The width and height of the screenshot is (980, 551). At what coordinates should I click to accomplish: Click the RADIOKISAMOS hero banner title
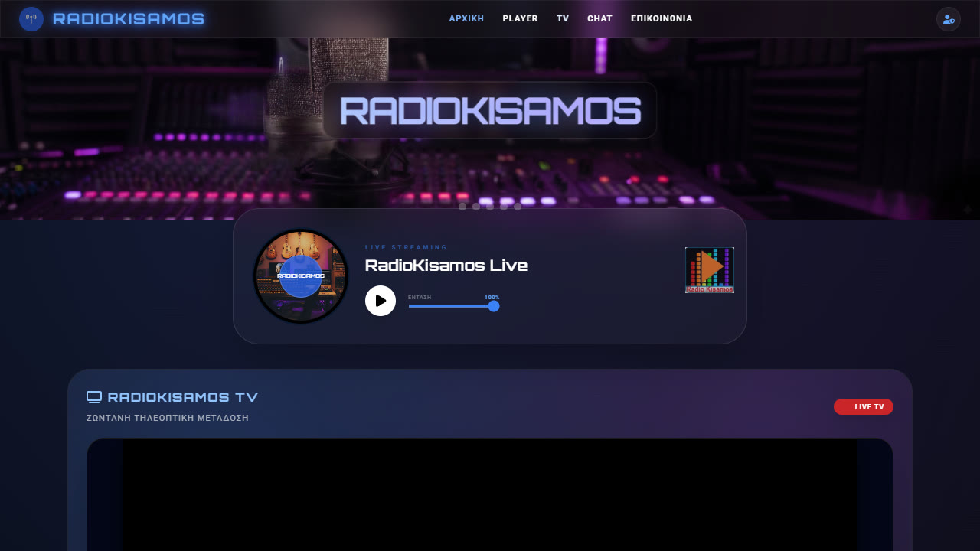coord(490,110)
